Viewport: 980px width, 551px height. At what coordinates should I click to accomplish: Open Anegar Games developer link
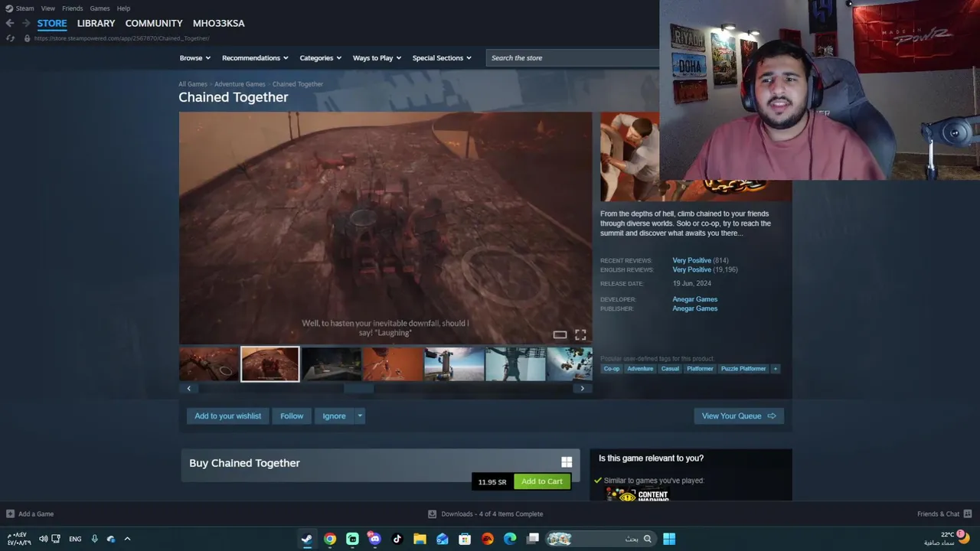point(695,299)
